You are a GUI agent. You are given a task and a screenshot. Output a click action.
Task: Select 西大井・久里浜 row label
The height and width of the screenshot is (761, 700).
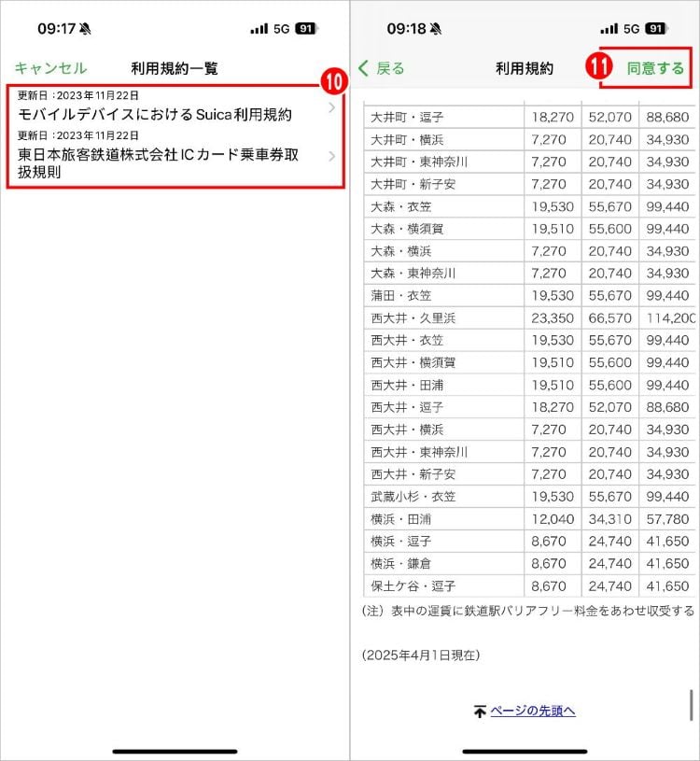point(413,318)
